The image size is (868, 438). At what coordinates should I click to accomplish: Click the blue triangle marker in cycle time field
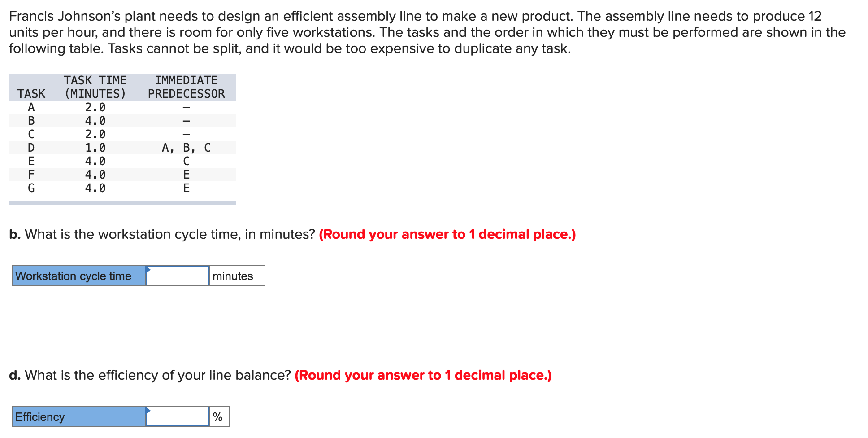148,269
